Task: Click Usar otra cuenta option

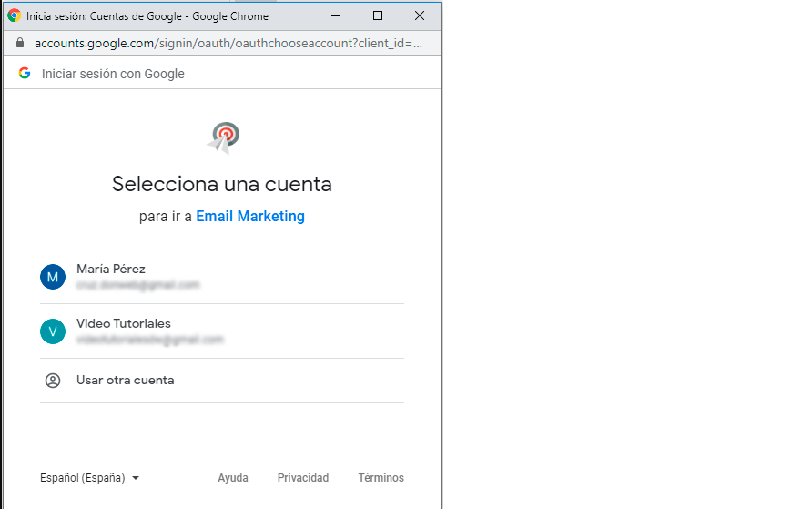Action: [x=221, y=381]
